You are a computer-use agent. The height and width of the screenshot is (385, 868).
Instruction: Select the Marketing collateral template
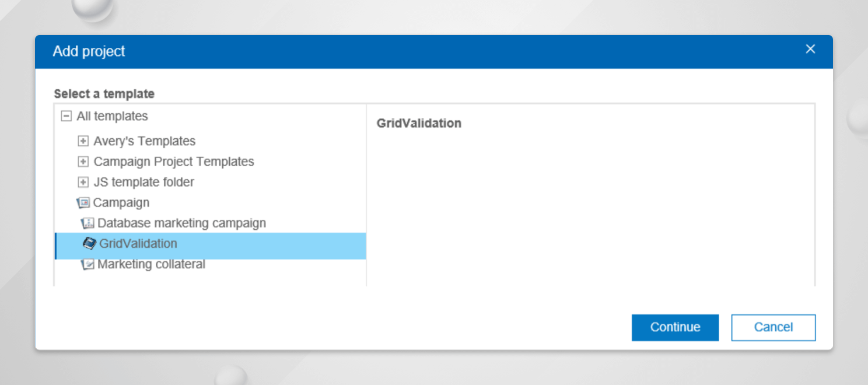(152, 264)
